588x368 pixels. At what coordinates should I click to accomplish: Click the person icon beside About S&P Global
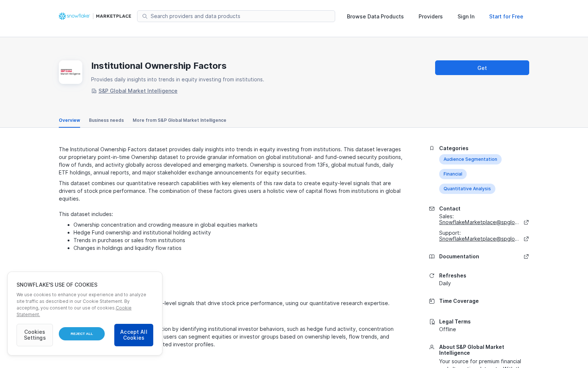[x=432, y=347]
